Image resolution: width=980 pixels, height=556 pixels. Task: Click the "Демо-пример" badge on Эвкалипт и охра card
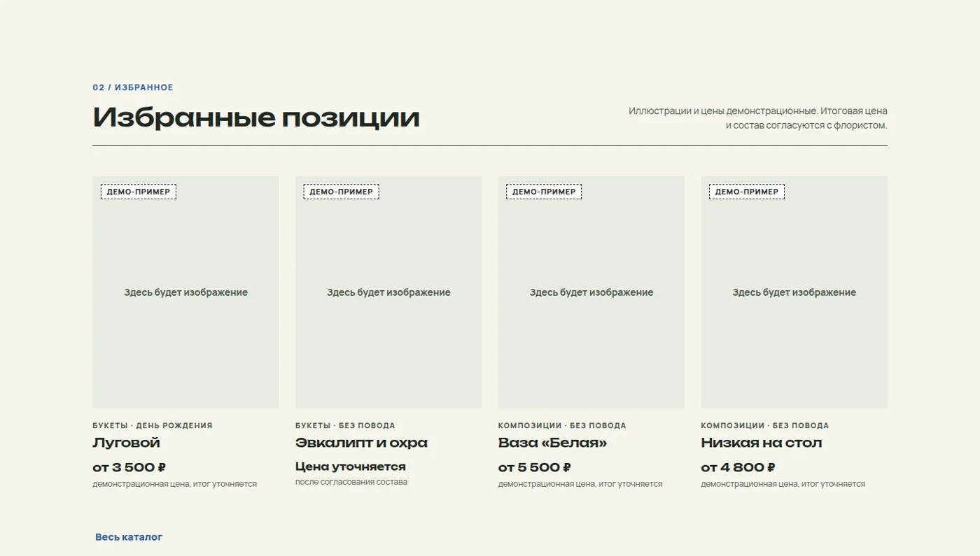tap(342, 192)
